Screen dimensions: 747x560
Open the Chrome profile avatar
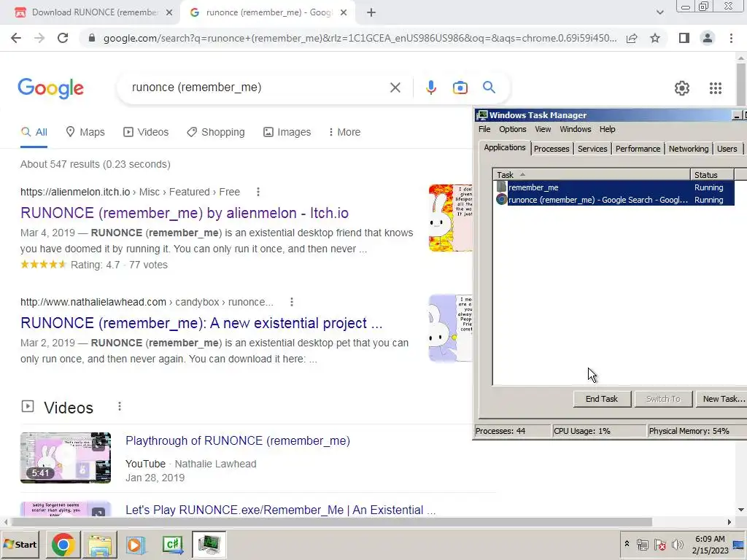click(x=708, y=38)
